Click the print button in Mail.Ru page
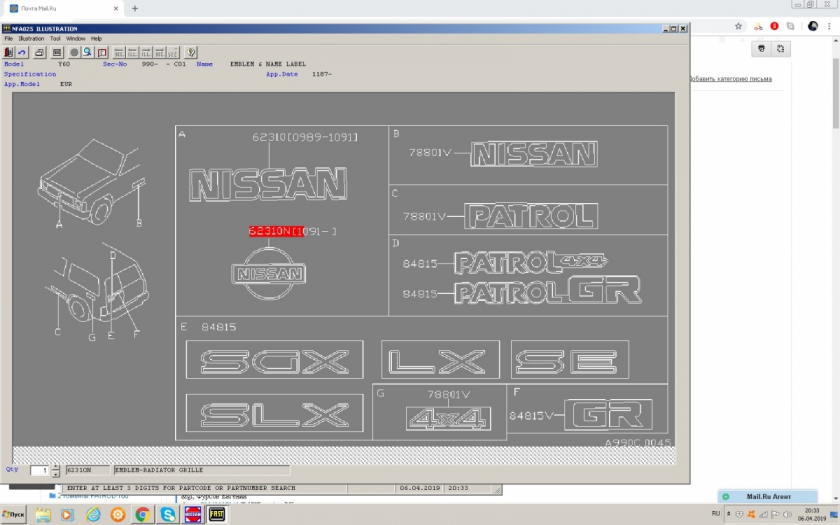The height and width of the screenshot is (525, 840). pyautogui.click(x=761, y=49)
